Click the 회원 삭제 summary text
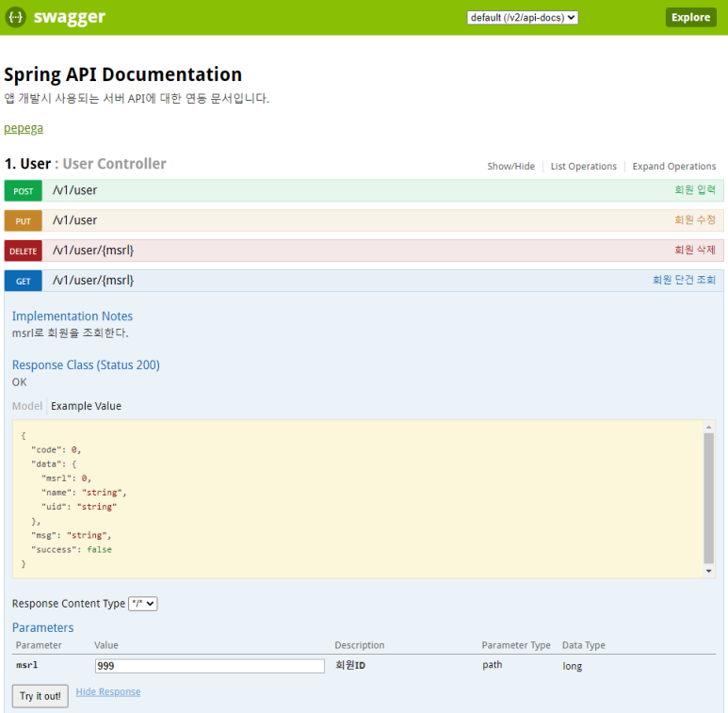Viewport: 728px width, 713px height. (695, 251)
